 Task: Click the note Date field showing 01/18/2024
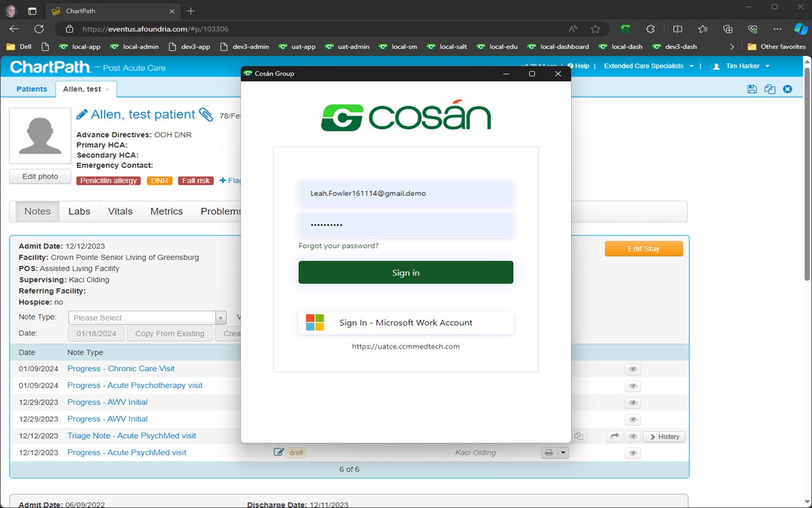click(x=96, y=333)
